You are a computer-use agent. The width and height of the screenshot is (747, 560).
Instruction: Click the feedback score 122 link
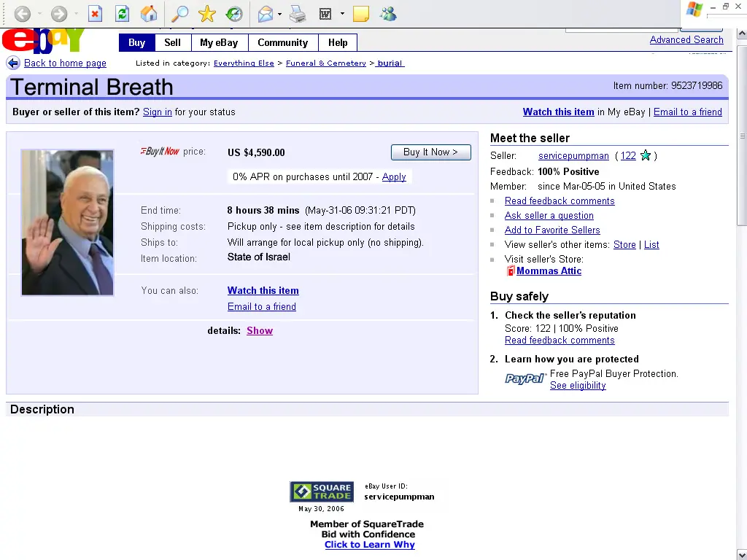tap(628, 156)
